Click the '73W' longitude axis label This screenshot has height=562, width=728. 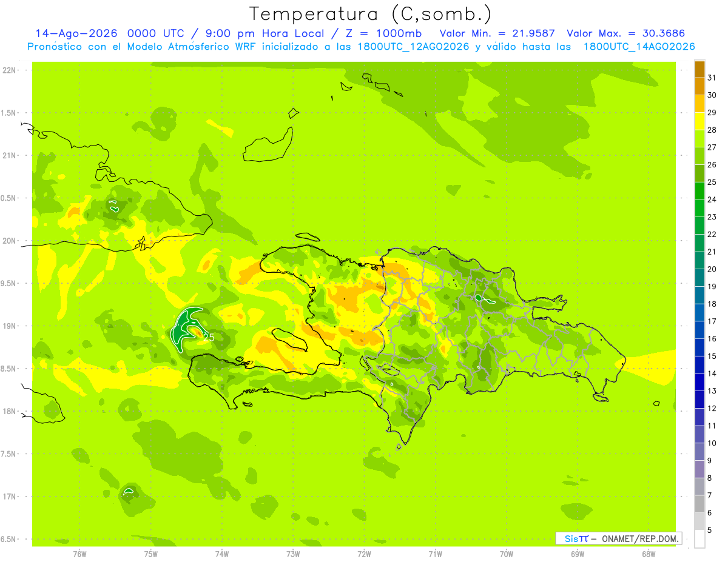point(293,554)
